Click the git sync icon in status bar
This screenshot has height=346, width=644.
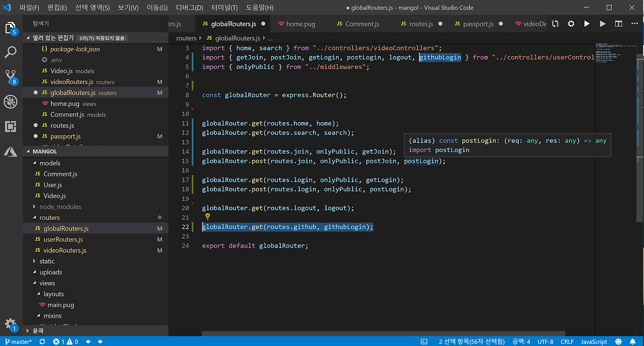click(x=42, y=341)
